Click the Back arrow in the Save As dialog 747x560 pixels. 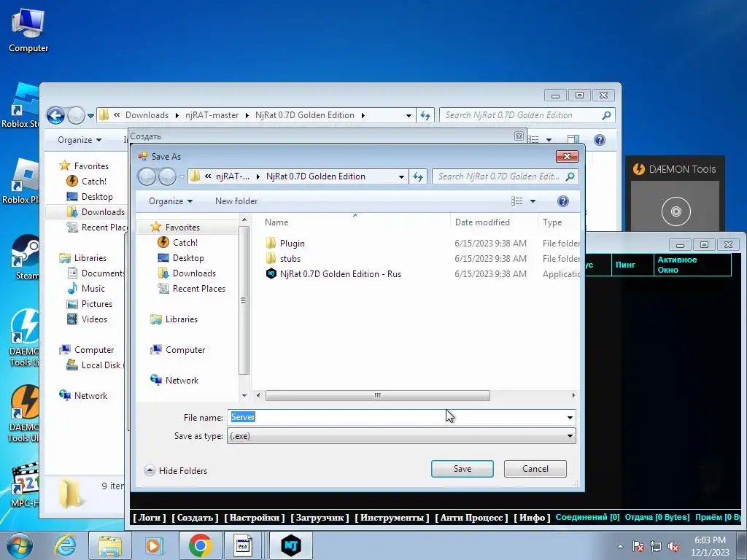(x=147, y=176)
